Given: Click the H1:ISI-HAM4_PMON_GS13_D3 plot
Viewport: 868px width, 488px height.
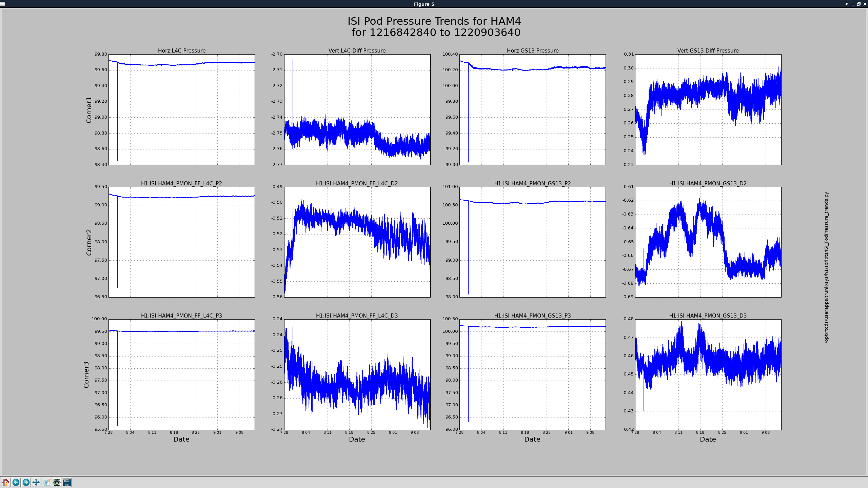Looking at the screenshot, I should click(708, 374).
